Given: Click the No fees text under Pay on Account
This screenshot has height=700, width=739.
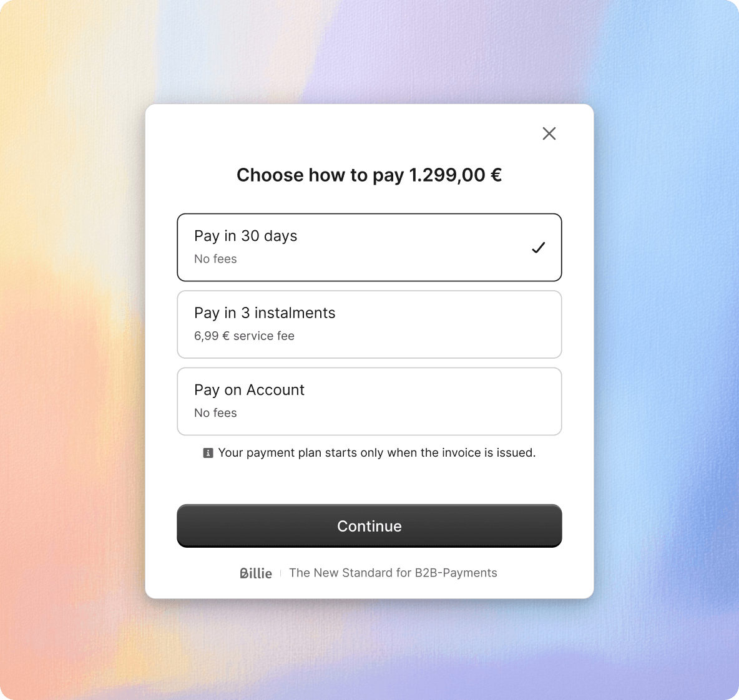Looking at the screenshot, I should pos(215,412).
